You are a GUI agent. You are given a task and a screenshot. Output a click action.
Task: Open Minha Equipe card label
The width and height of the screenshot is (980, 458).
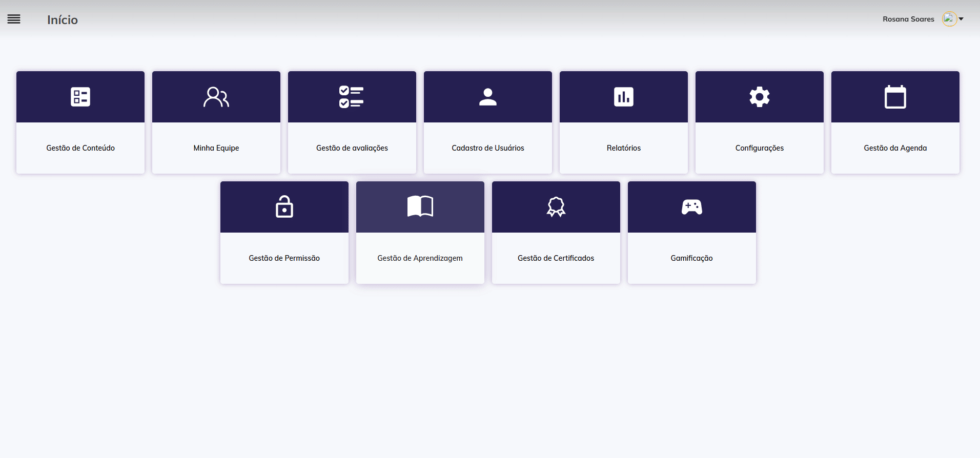coord(216,148)
